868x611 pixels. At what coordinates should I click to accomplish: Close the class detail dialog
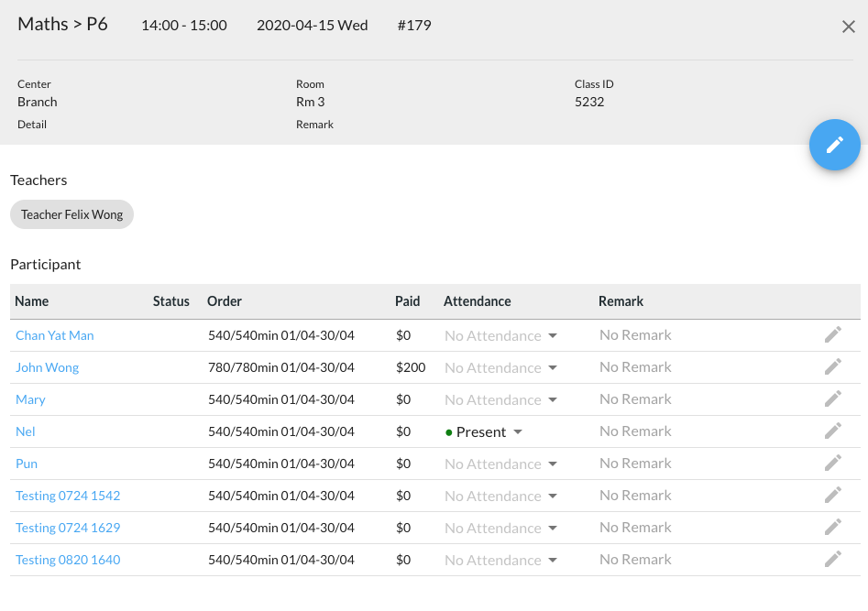click(848, 27)
